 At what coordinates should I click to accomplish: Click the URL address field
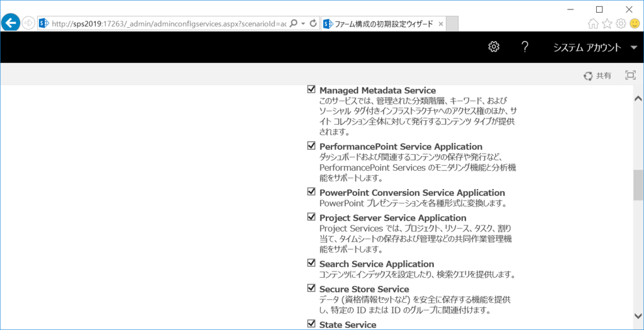169,24
